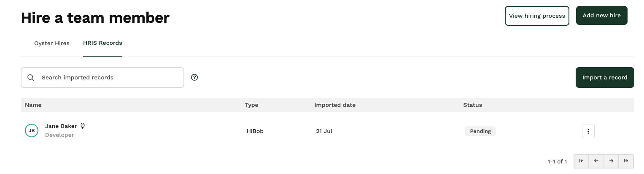Go to the next page arrow

[611, 161]
